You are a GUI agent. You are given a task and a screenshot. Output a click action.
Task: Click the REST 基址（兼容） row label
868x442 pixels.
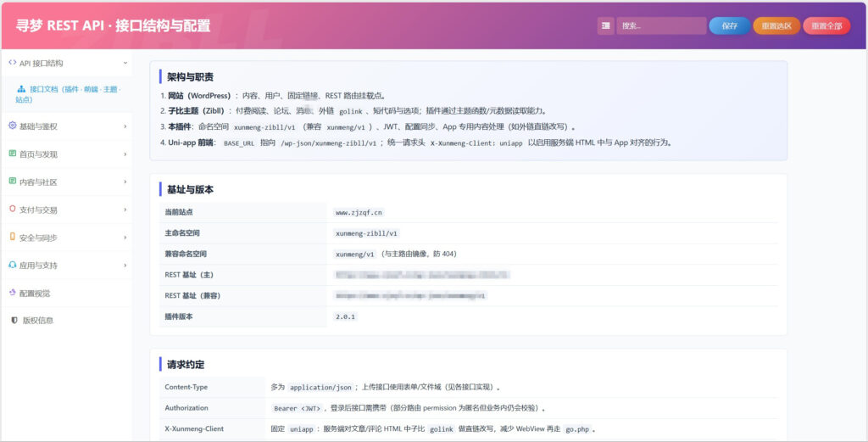click(192, 296)
